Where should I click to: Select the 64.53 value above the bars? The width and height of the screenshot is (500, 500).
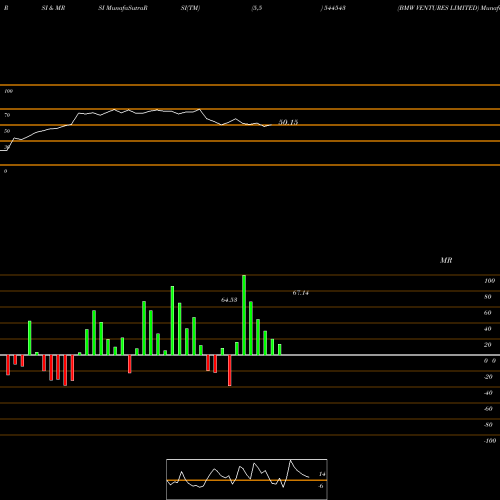click(x=229, y=300)
